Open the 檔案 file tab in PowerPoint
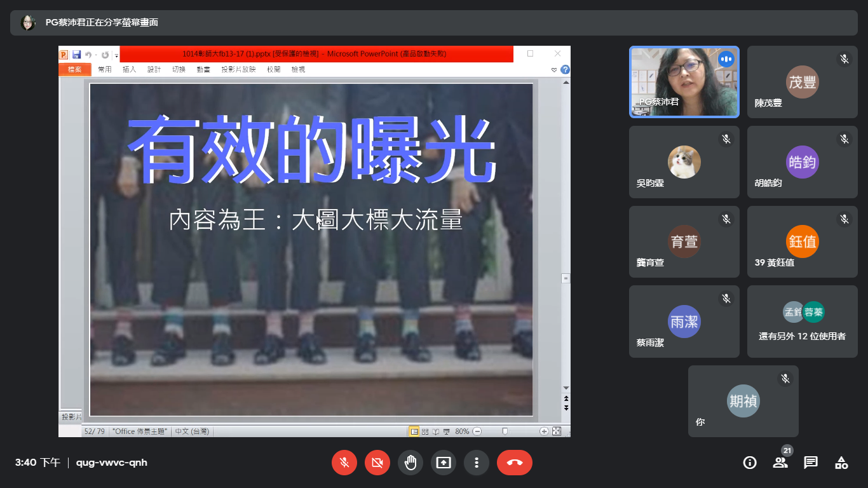 74,69
